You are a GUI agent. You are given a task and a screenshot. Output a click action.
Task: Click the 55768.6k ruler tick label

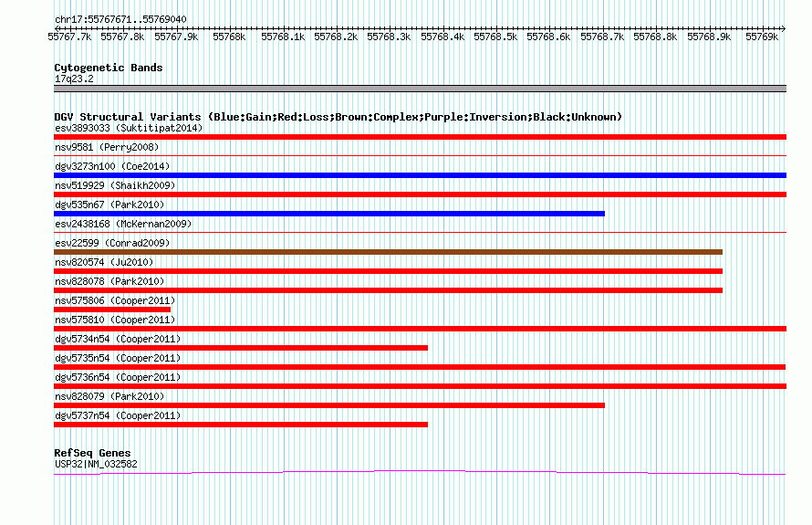pos(548,37)
